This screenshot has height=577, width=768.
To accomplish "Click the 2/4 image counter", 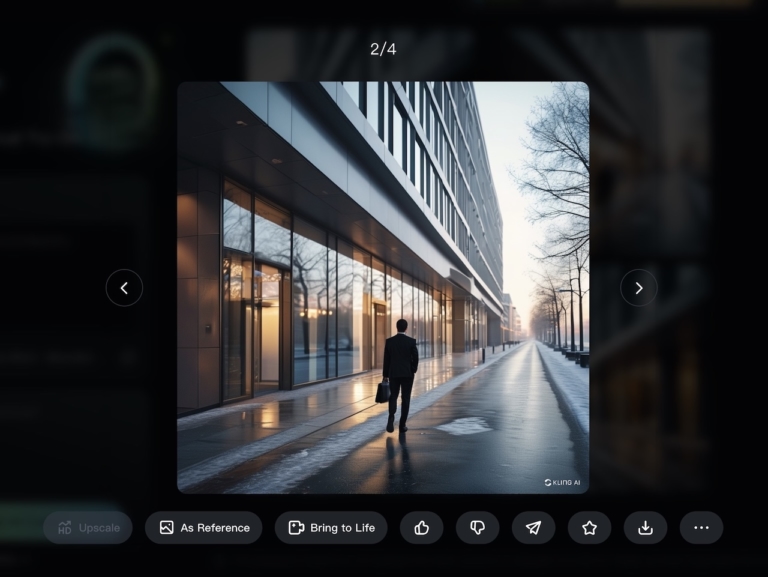I will [x=383, y=49].
